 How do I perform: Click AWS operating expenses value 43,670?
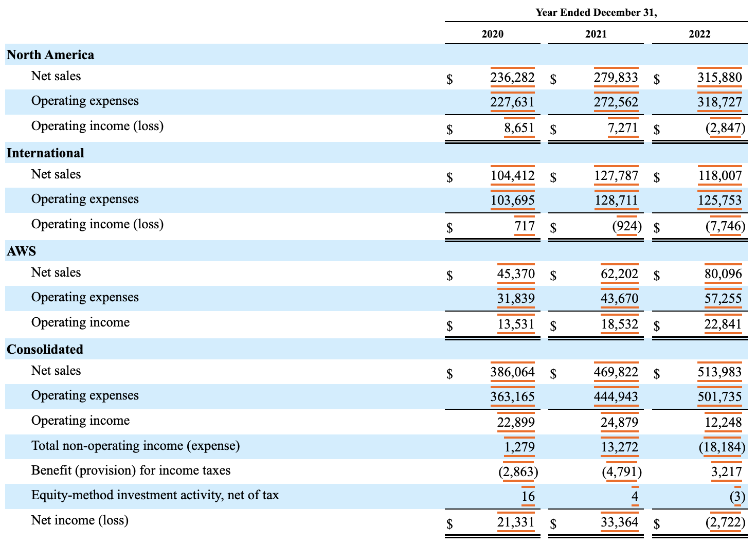click(620, 299)
